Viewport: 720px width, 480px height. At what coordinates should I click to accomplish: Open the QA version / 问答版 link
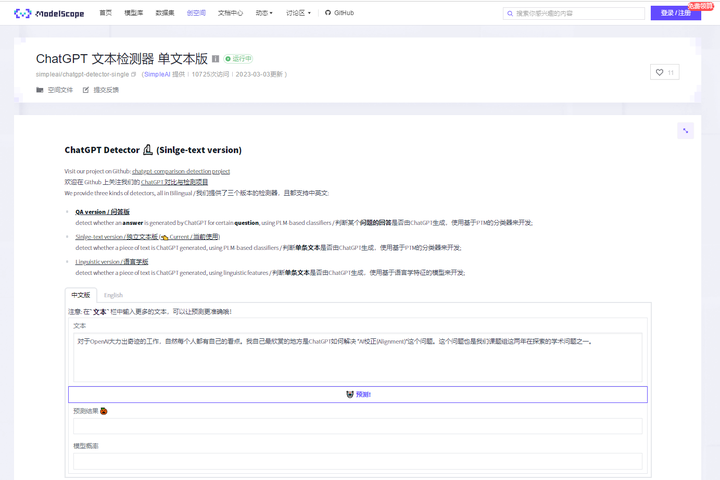coord(102,212)
